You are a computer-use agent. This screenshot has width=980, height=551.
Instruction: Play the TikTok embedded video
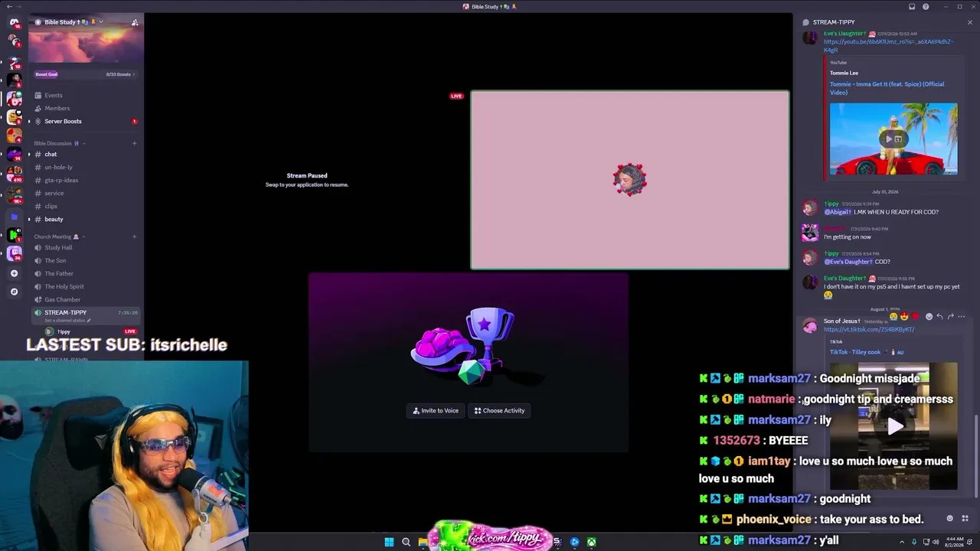pos(893,426)
